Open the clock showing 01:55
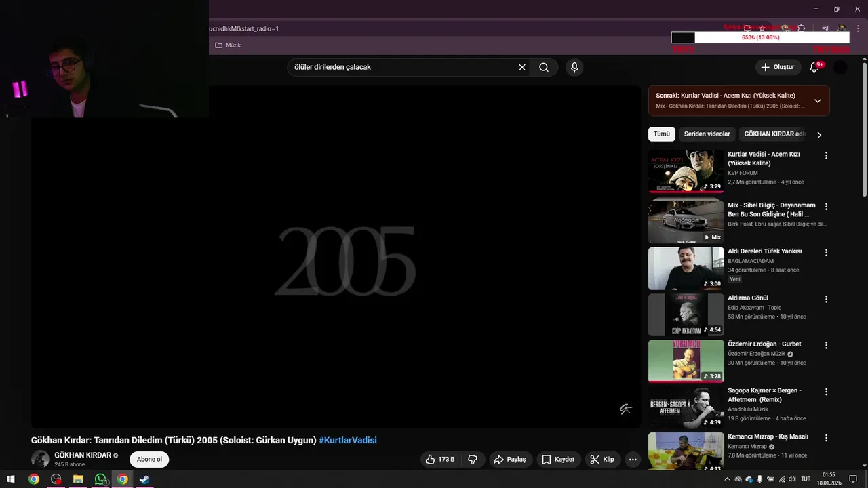This screenshot has width=868, height=488. click(829, 479)
